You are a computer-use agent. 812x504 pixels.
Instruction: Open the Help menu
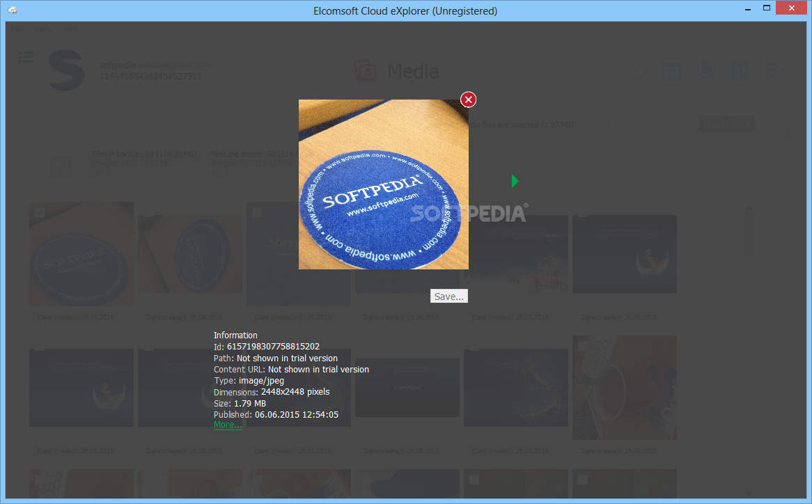(x=72, y=29)
